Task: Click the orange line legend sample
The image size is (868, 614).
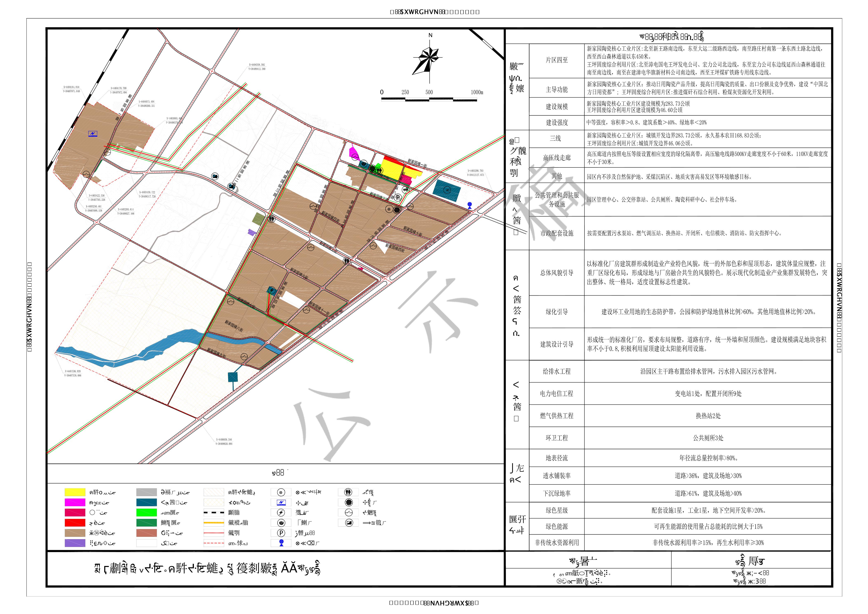Action: 214,523
